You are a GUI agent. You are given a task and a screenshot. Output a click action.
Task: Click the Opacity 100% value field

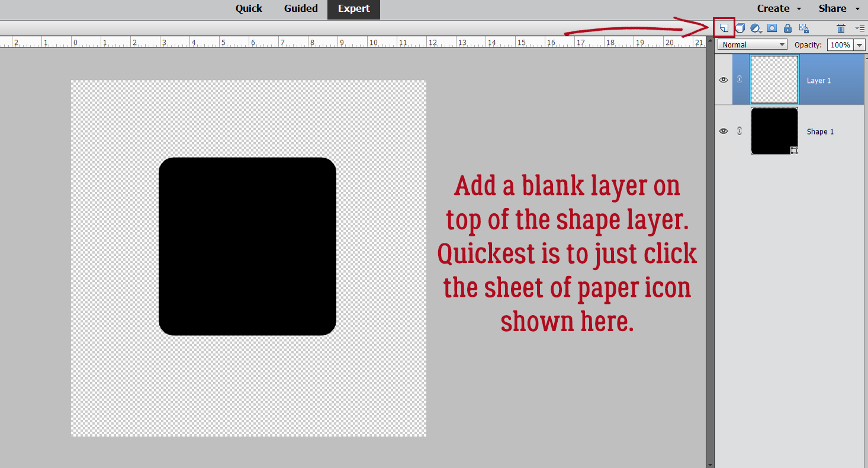click(x=840, y=45)
